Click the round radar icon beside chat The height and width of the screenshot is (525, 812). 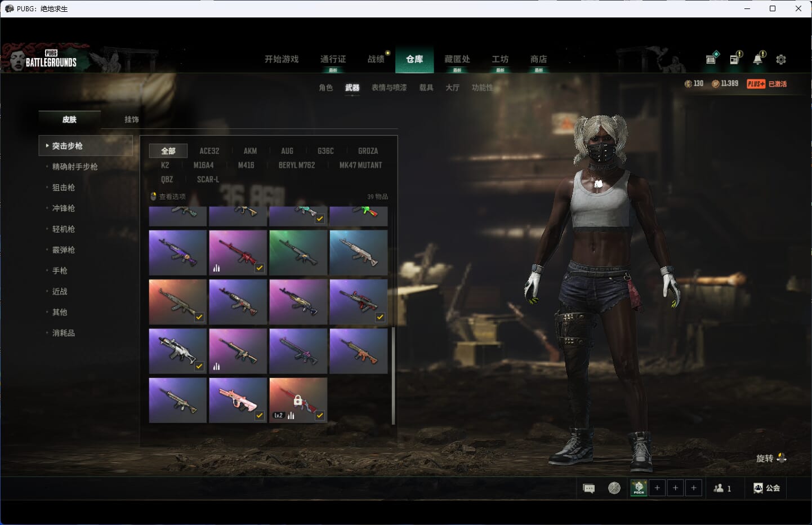pos(614,488)
